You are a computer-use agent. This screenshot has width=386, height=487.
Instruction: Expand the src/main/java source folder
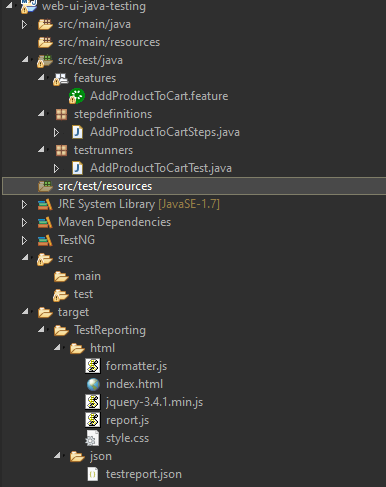coord(24,24)
